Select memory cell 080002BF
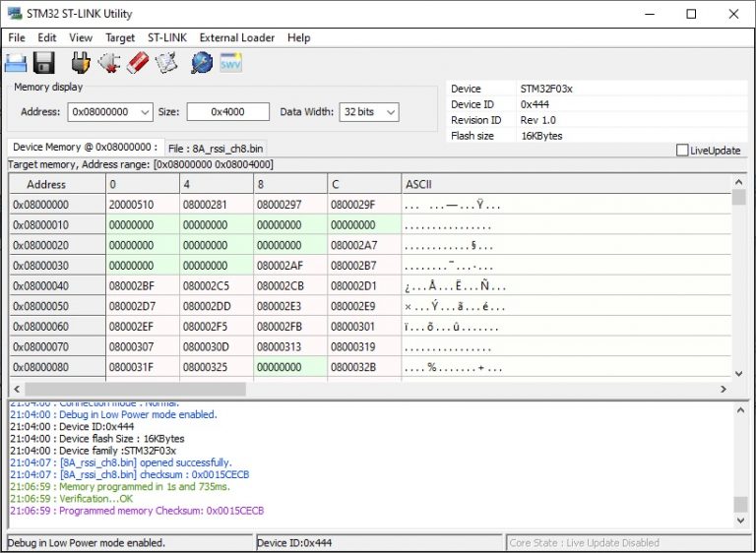The width and height of the screenshot is (756, 553). pyautogui.click(x=143, y=286)
